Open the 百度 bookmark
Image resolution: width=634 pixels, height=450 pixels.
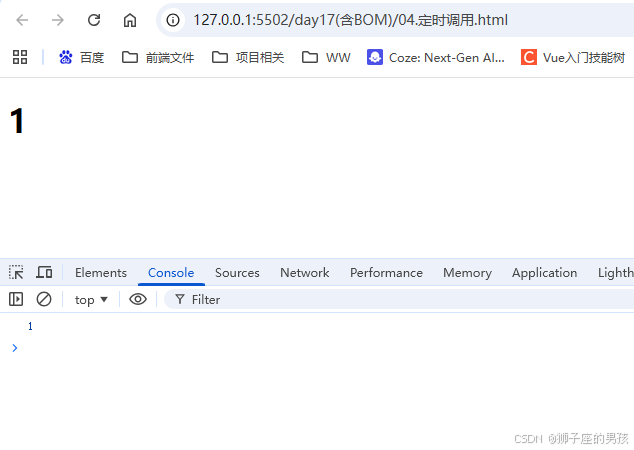[82, 57]
